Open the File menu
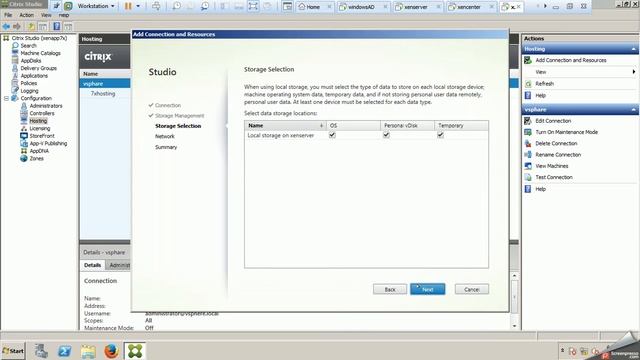The image size is (640, 360). (8, 15)
